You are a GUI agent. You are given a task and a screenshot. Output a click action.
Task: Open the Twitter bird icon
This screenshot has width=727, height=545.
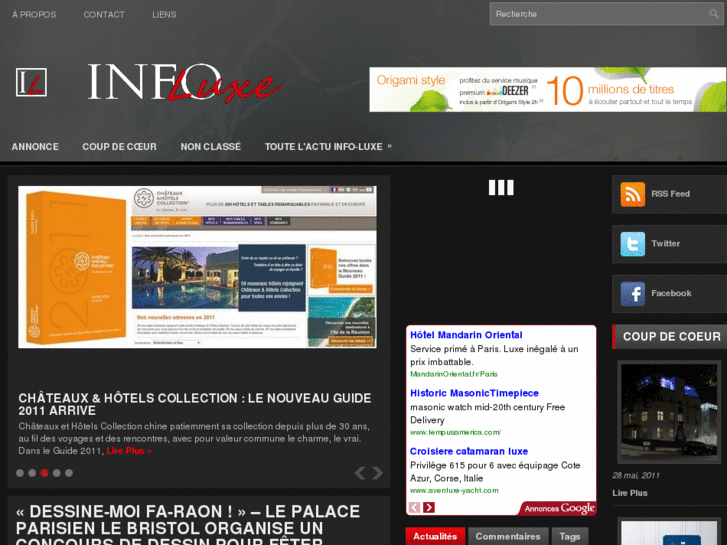(632, 244)
